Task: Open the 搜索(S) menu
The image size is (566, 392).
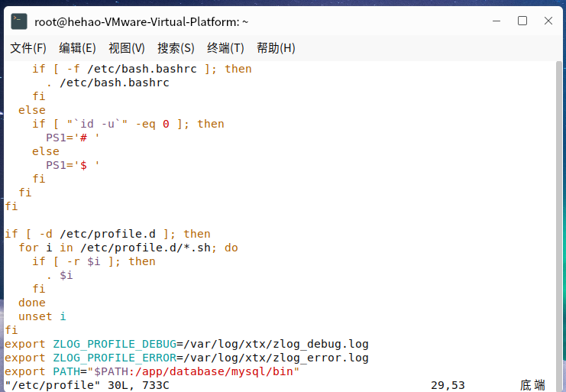Action: [176, 48]
